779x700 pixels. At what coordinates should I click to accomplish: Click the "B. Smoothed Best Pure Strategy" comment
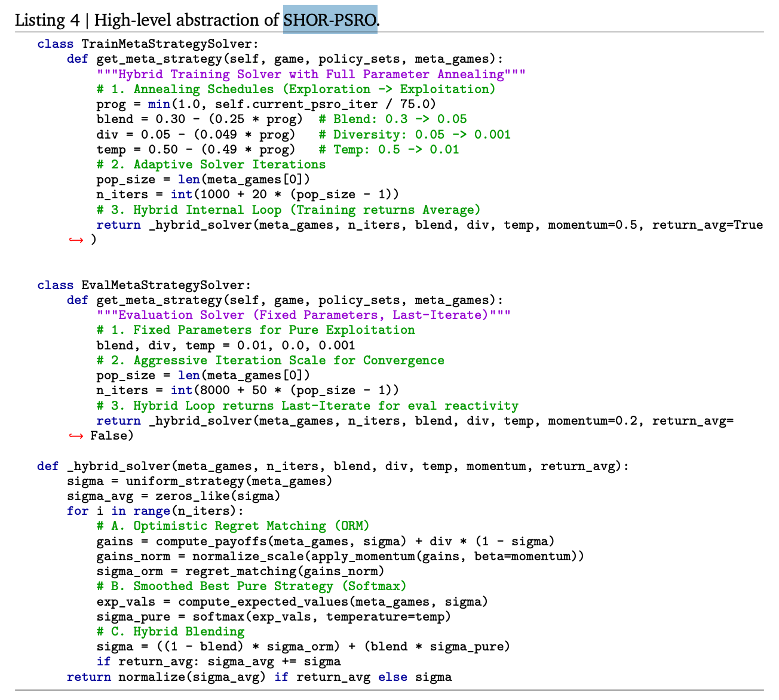pos(251,586)
